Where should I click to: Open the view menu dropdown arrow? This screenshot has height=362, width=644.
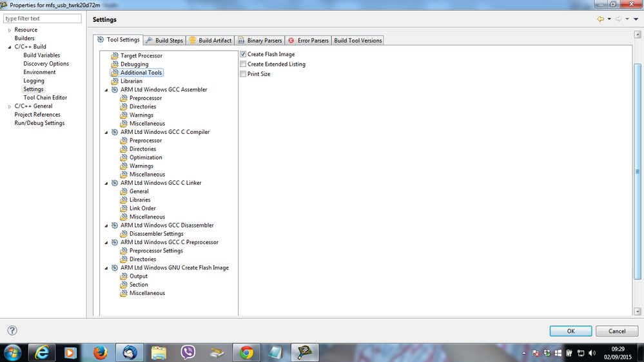click(x=636, y=19)
